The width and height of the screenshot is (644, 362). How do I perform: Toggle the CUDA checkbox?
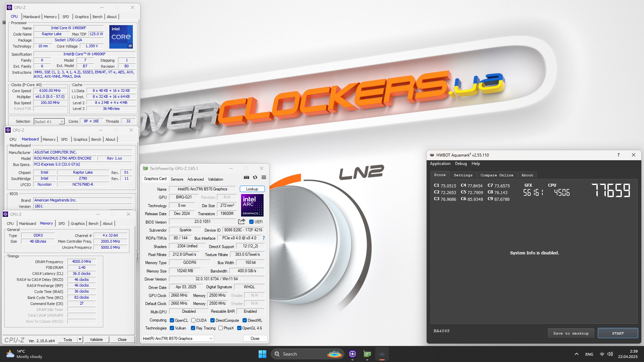coord(193,320)
